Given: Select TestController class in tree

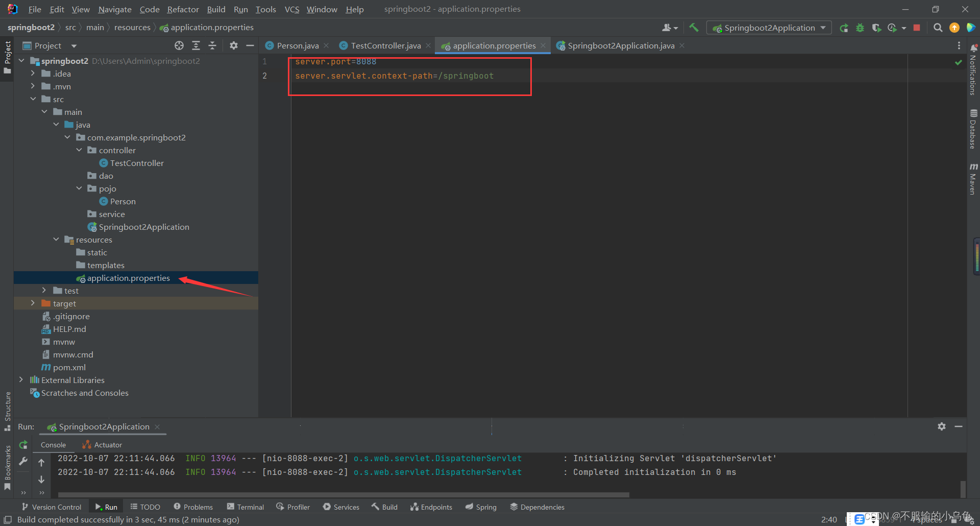Looking at the screenshot, I should [x=137, y=163].
